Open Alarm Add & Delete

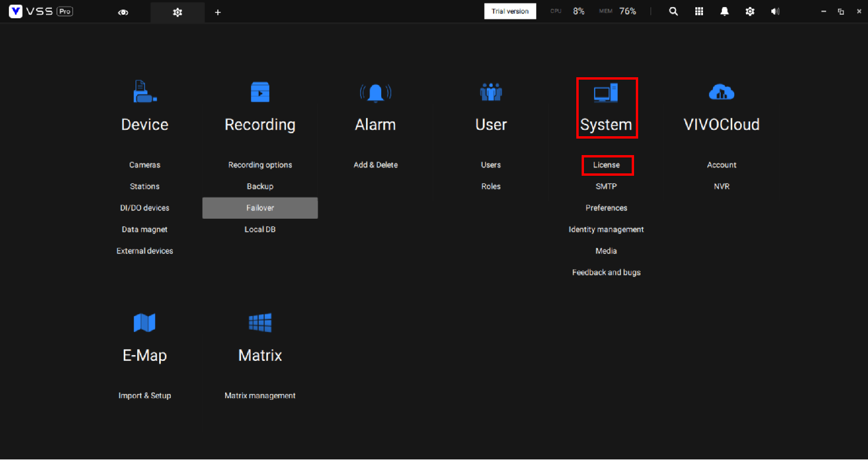375,165
